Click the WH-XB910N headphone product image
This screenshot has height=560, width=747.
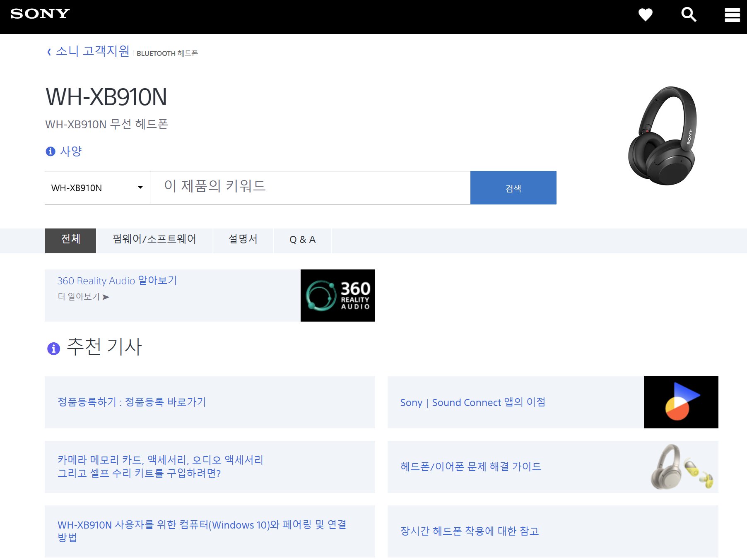(663, 135)
